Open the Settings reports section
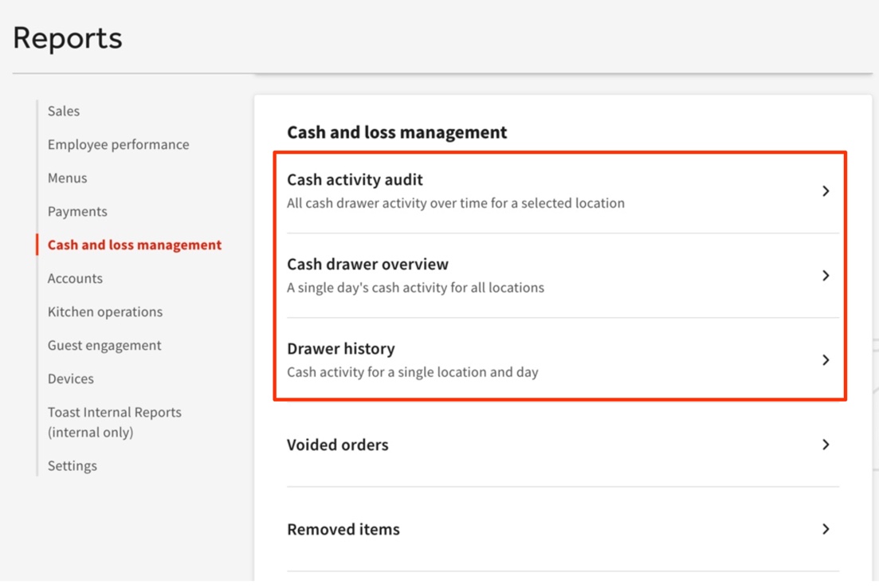879x588 pixels. click(x=72, y=465)
